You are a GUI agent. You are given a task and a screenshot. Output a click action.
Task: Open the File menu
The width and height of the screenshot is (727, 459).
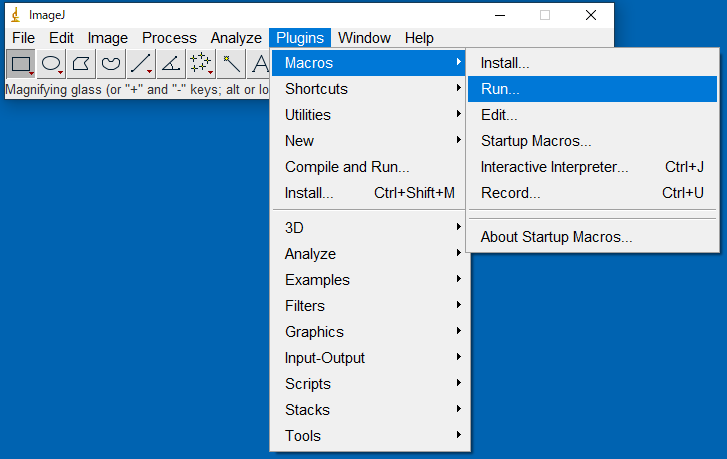pos(23,38)
